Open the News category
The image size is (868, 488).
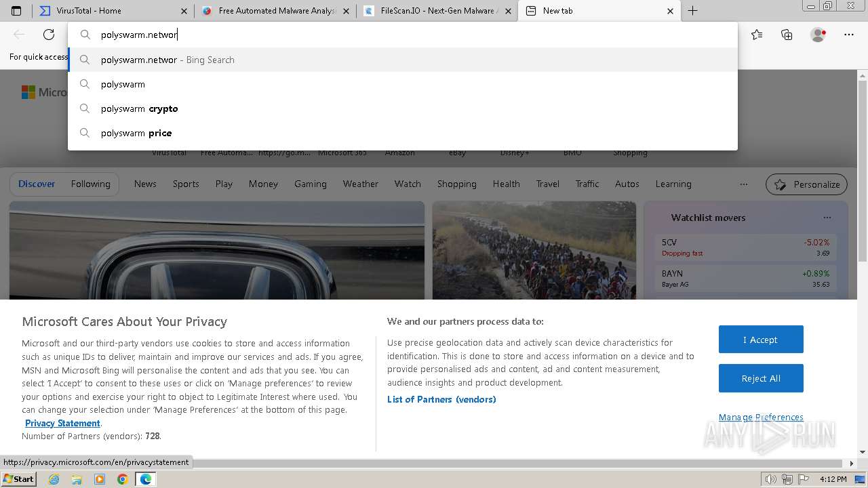pos(145,184)
